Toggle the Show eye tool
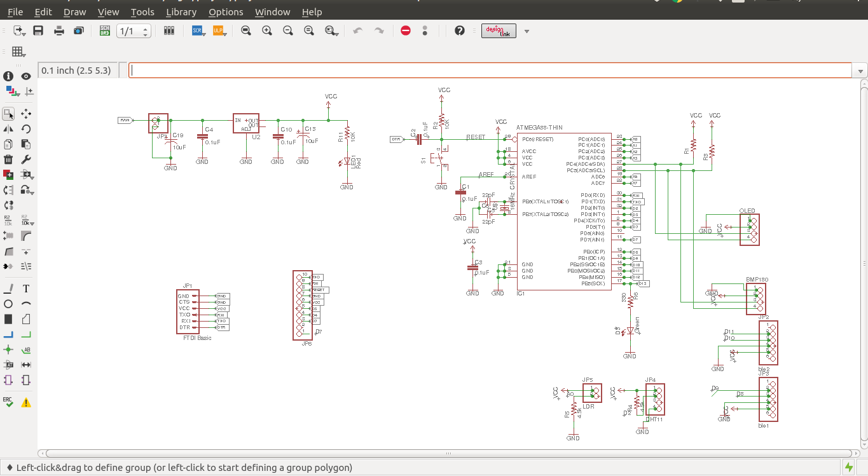 pyautogui.click(x=26, y=76)
